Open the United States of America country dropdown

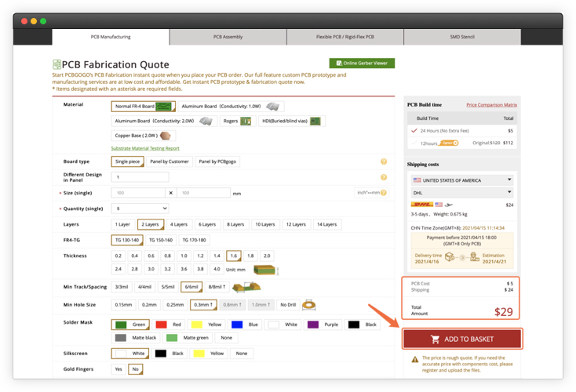tap(462, 180)
